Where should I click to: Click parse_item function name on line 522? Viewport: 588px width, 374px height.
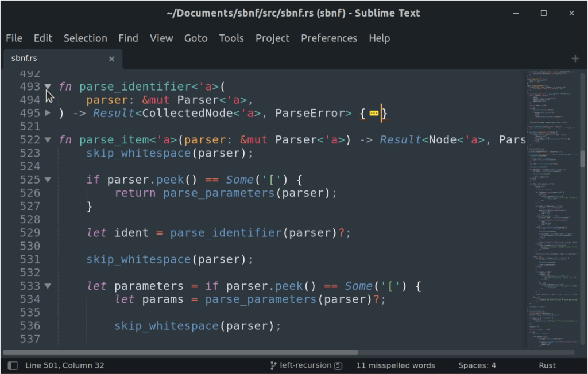tap(114, 140)
